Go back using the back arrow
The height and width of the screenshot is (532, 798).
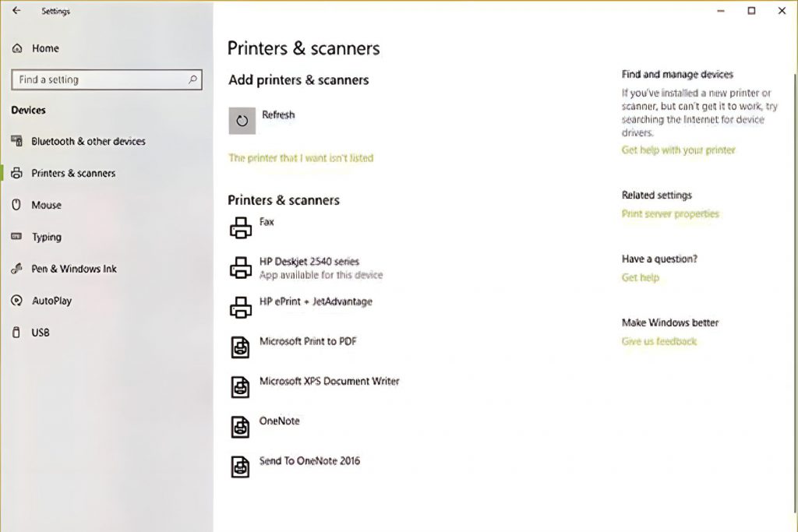tap(16, 11)
